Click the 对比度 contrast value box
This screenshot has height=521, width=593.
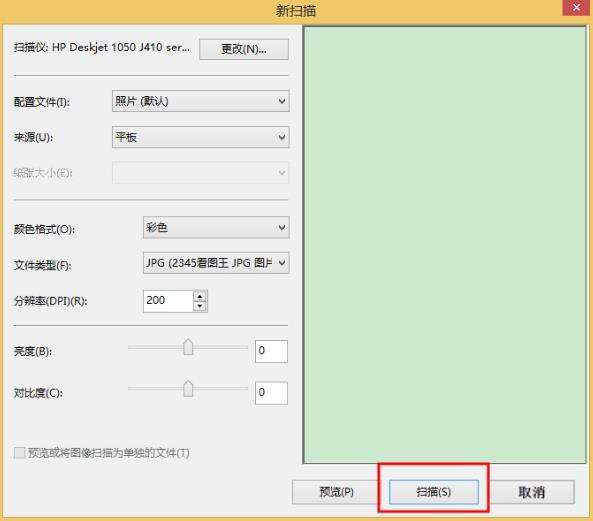click(x=271, y=393)
